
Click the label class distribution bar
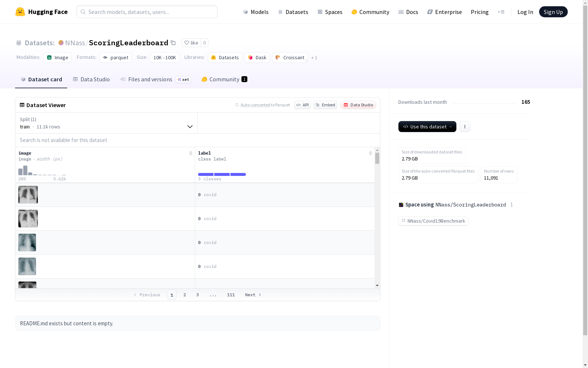click(222, 174)
